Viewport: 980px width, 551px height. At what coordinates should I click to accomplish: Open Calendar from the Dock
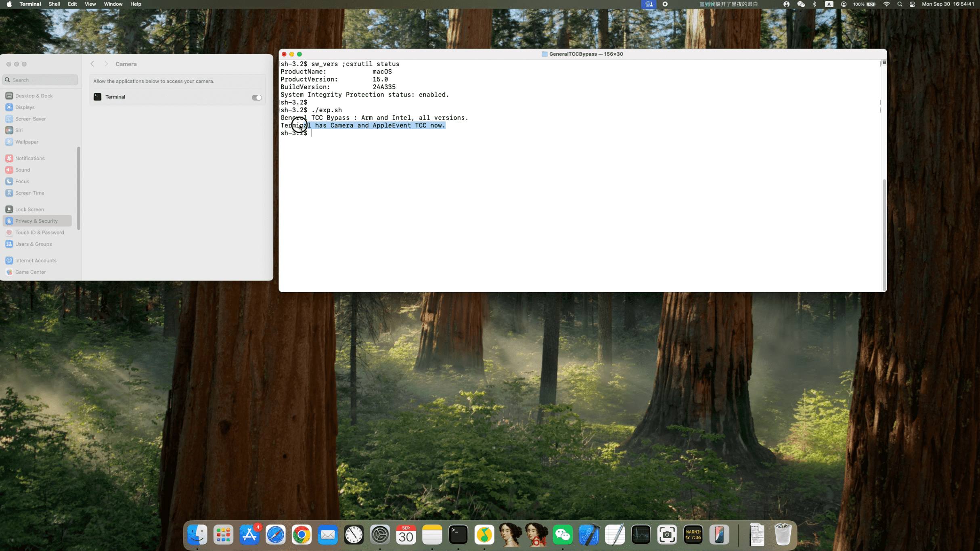pos(406,535)
